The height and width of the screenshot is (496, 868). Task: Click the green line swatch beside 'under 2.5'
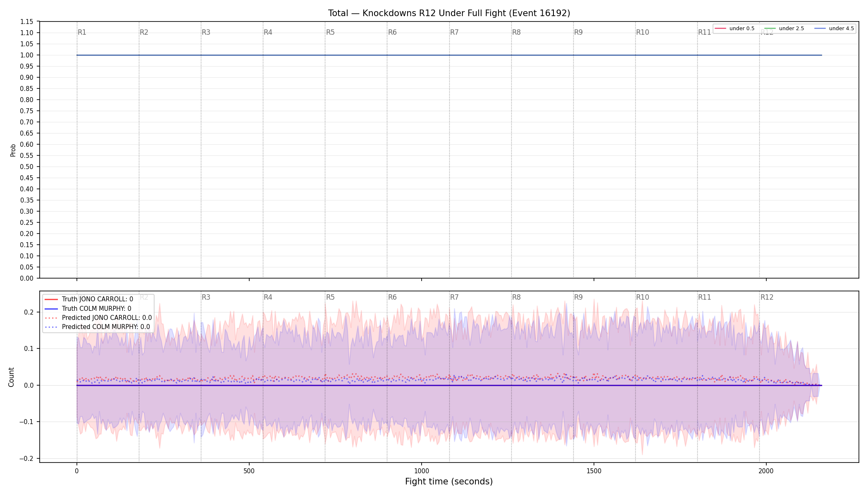(770, 29)
